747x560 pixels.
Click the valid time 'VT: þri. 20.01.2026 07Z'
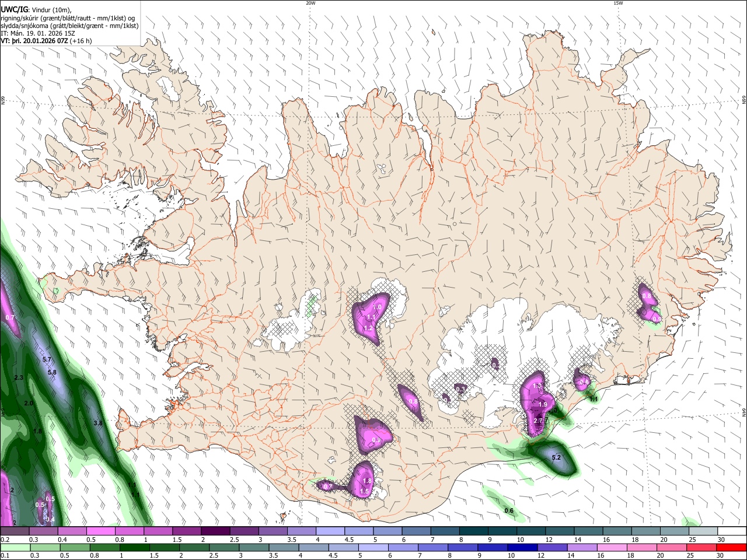[34, 41]
